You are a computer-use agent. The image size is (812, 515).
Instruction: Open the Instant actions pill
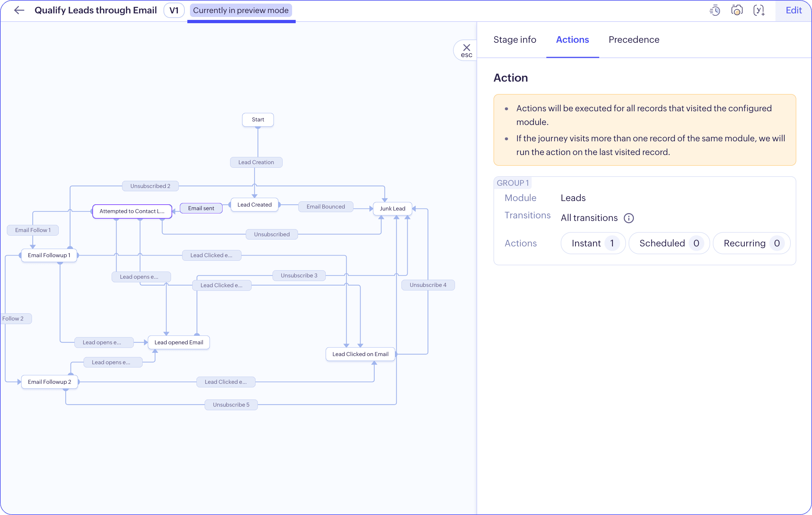pos(593,243)
